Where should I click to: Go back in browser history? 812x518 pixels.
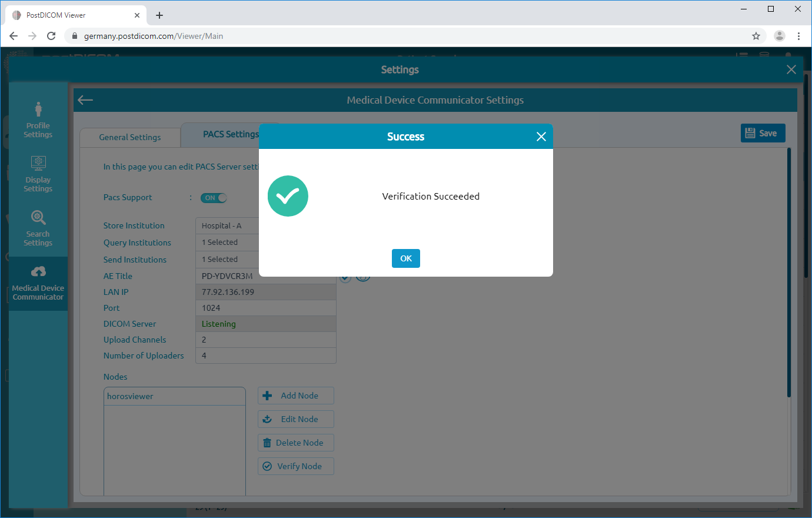coord(14,36)
